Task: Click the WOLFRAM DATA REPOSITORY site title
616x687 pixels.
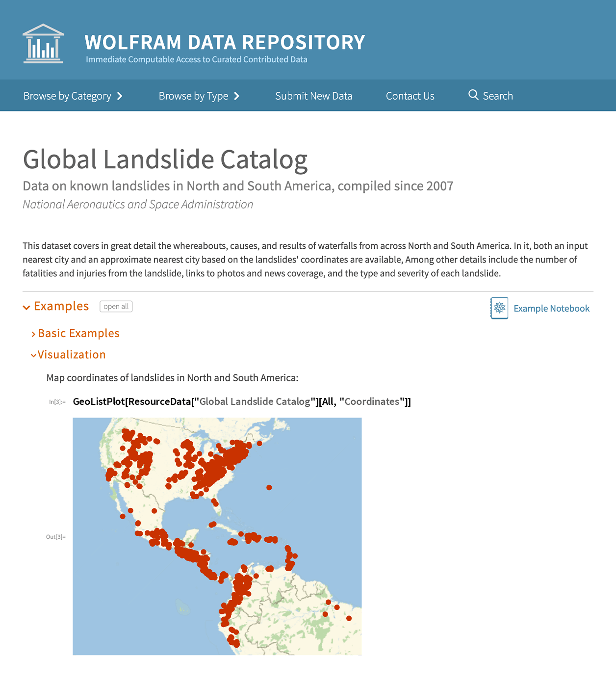Action: pos(225,43)
